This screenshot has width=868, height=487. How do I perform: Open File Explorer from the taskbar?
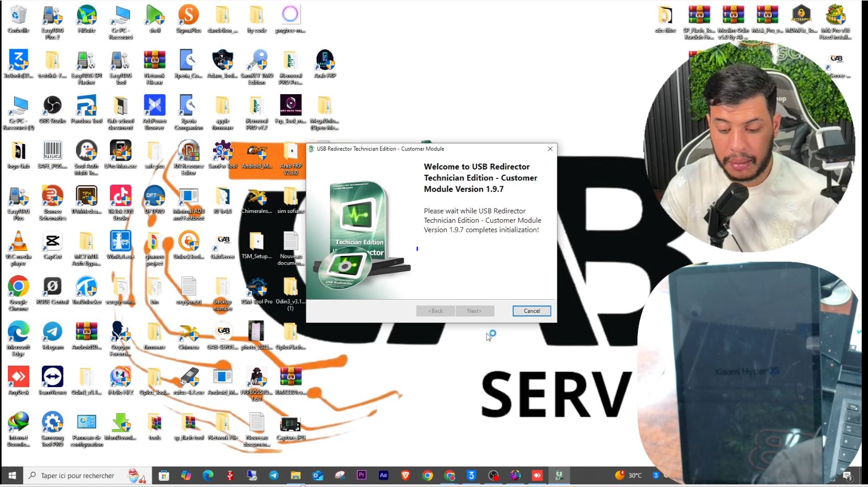(x=296, y=475)
